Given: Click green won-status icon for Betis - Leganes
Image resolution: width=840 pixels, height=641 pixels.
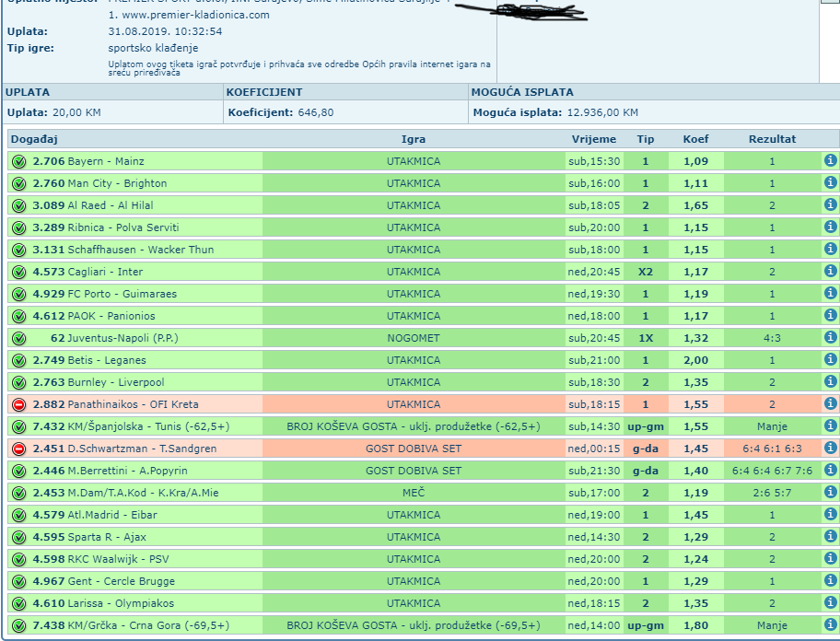Looking at the screenshot, I should click(x=18, y=360).
